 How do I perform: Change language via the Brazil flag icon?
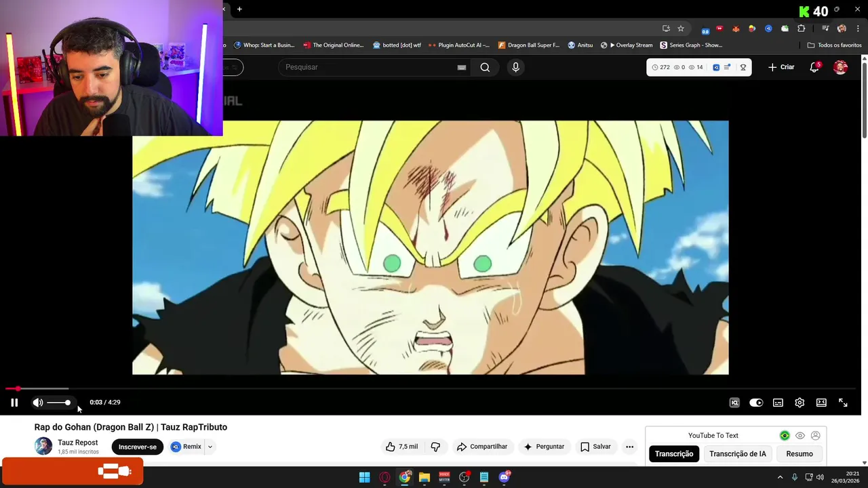(x=785, y=436)
